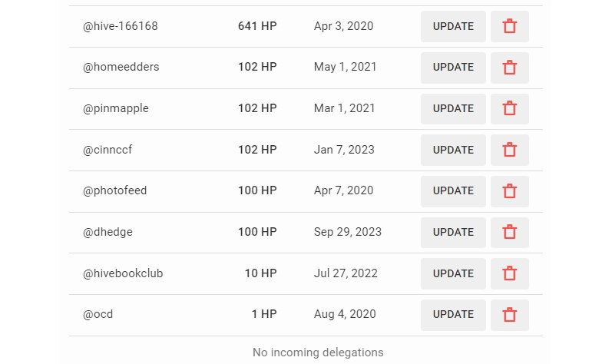Update the @hivebookclub delegation
Screen dimensions: 602x364
[453, 273]
